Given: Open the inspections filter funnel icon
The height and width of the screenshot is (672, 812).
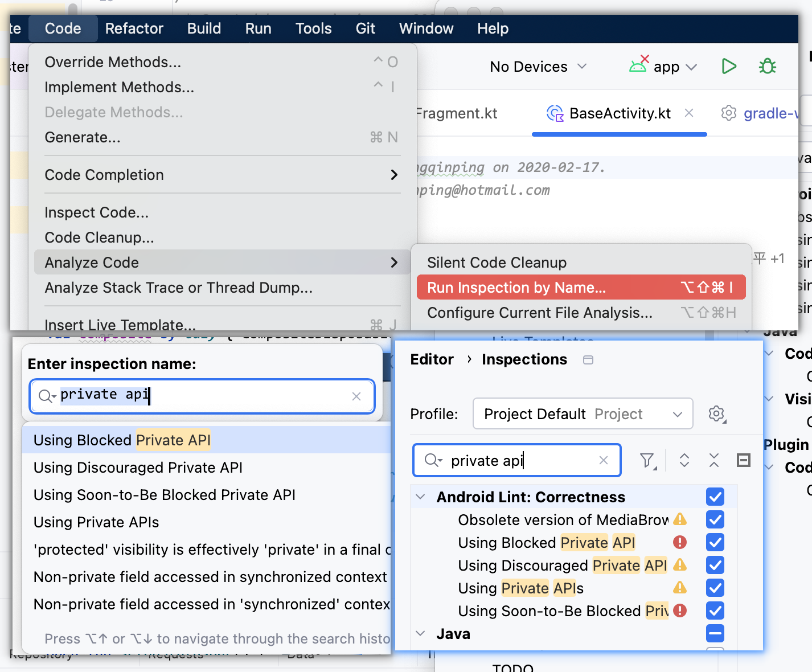Looking at the screenshot, I should click(647, 460).
